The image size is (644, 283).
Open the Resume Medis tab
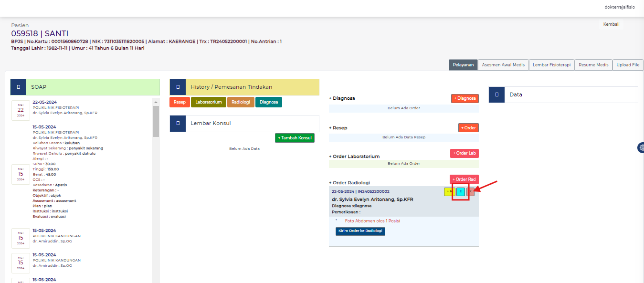tap(593, 64)
